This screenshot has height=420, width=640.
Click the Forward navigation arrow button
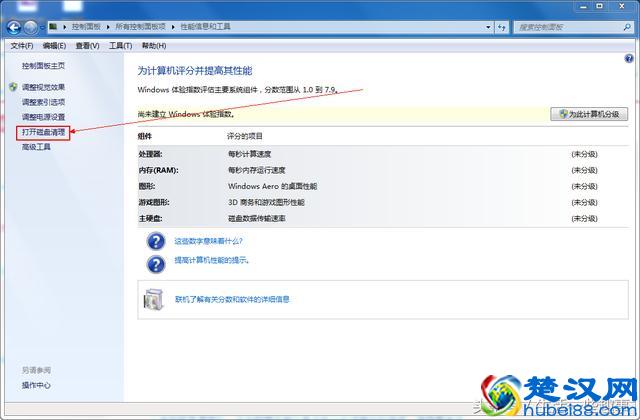[31, 27]
